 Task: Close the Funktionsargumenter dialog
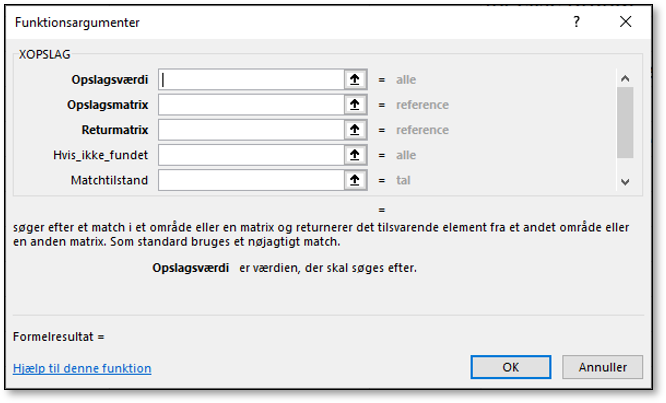(x=625, y=22)
